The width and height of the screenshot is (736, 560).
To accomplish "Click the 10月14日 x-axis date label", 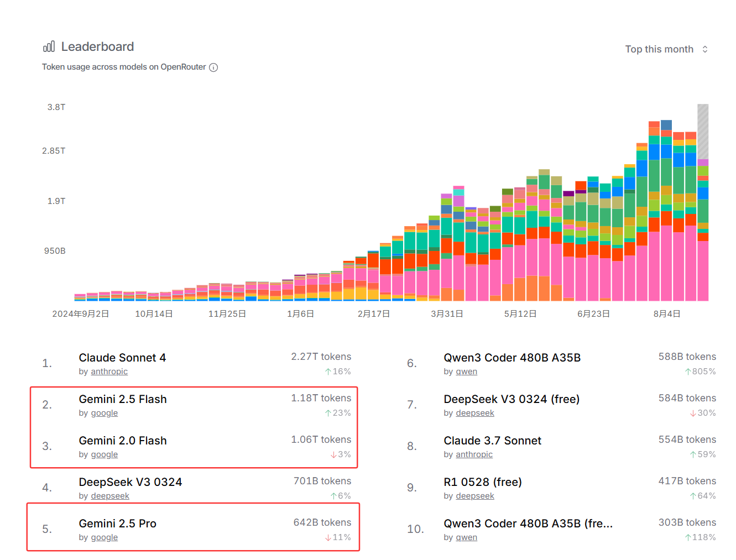I will coord(154,314).
